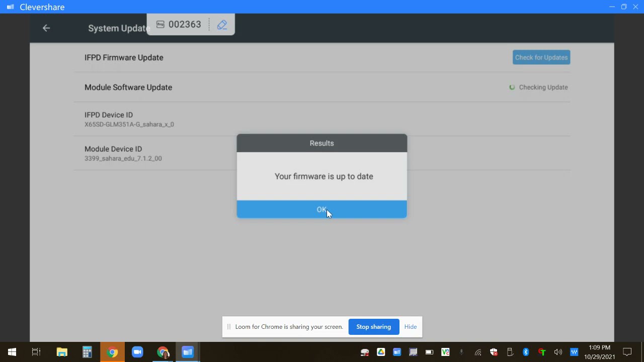Select the Module Software Update row
The width and height of the screenshot is (644, 362).
322,87
